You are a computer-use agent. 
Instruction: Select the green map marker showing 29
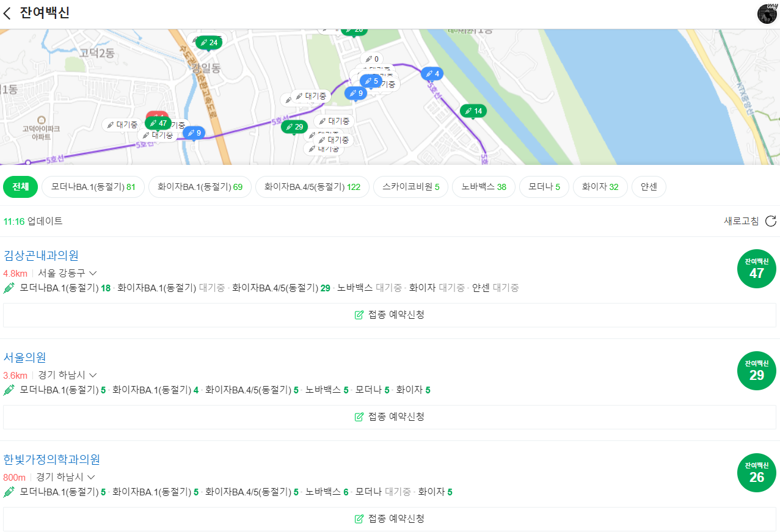point(294,127)
